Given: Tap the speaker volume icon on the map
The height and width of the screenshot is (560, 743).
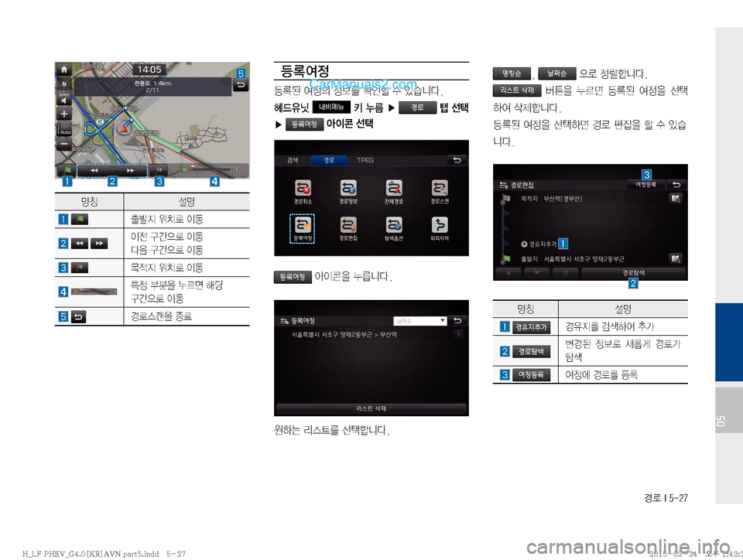Looking at the screenshot, I should [64, 99].
